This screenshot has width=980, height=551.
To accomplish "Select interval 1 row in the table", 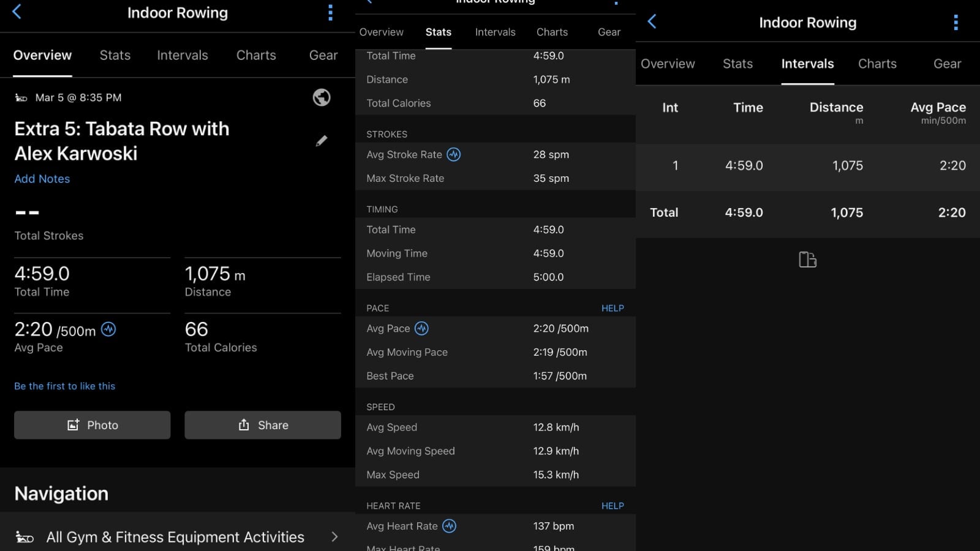I will tap(807, 166).
